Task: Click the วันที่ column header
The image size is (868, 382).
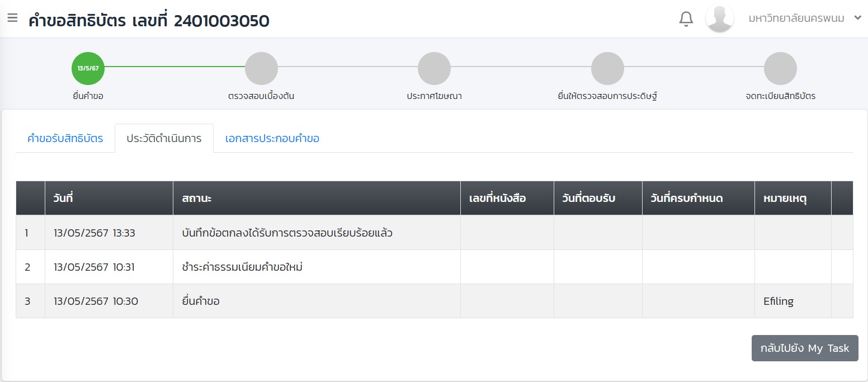Action: (64, 199)
